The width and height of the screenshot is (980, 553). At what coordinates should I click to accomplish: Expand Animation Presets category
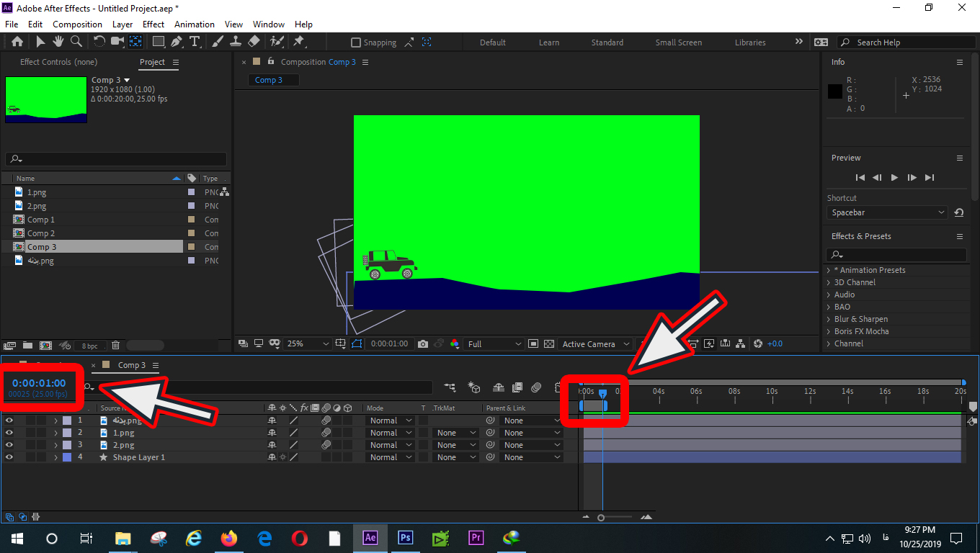(x=829, y=270)
